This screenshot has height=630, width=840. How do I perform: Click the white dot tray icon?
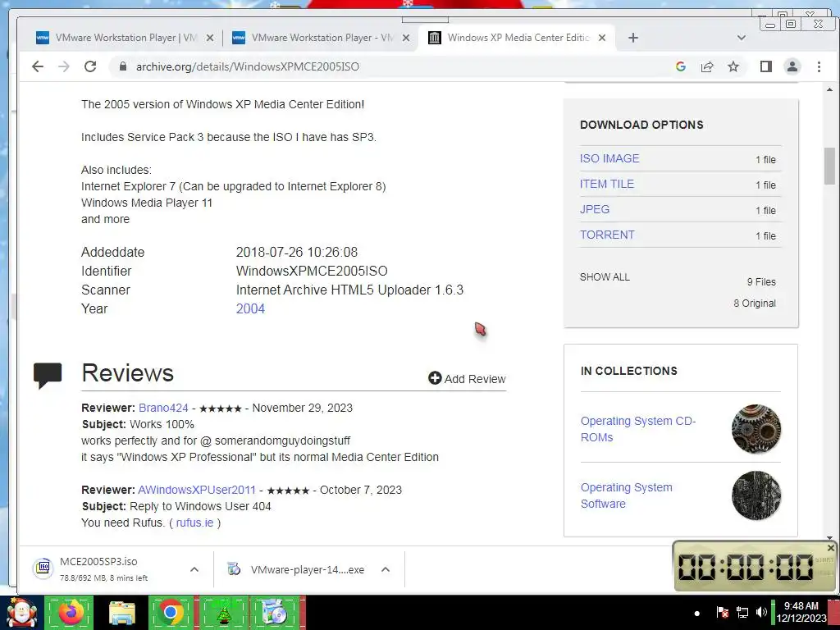tap(697, 614)
